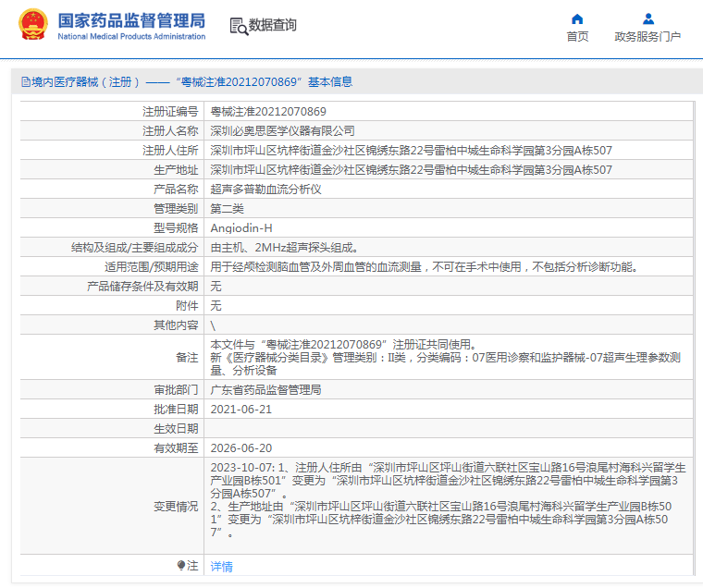The height and width of the screenshot is (588, 703).
Task: Select registration number value 粤械注准20212070869
Action: (x=268, y=112)
